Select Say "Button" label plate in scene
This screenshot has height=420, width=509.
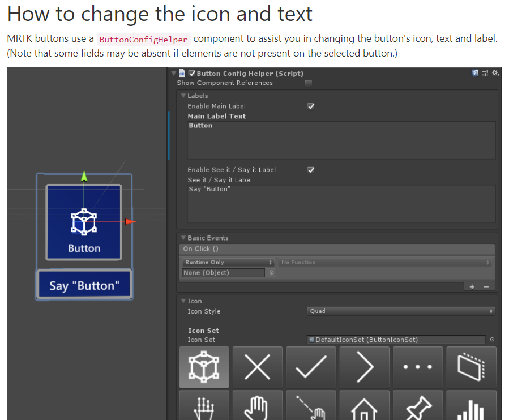coord(84,285)
